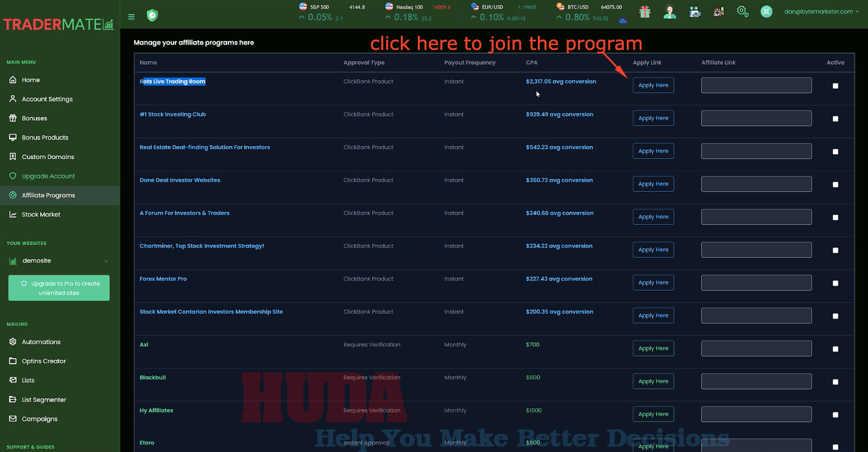This screenshot has height=452, width=868.
Task: Click the backpack icon in the header
Action: click(x=719, y=12)
